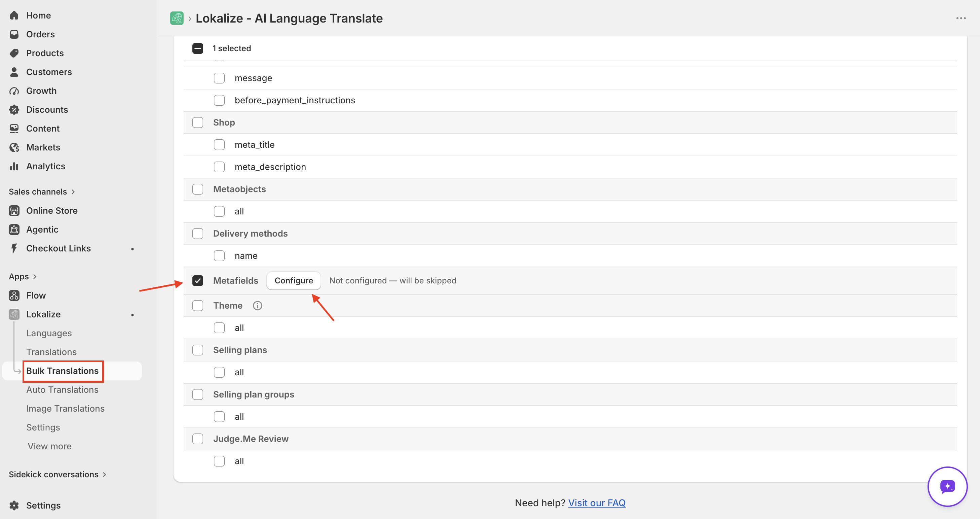Click the Checkout Links lightning icon
This screenshot has height=519, width=980.
pos(14,248)
